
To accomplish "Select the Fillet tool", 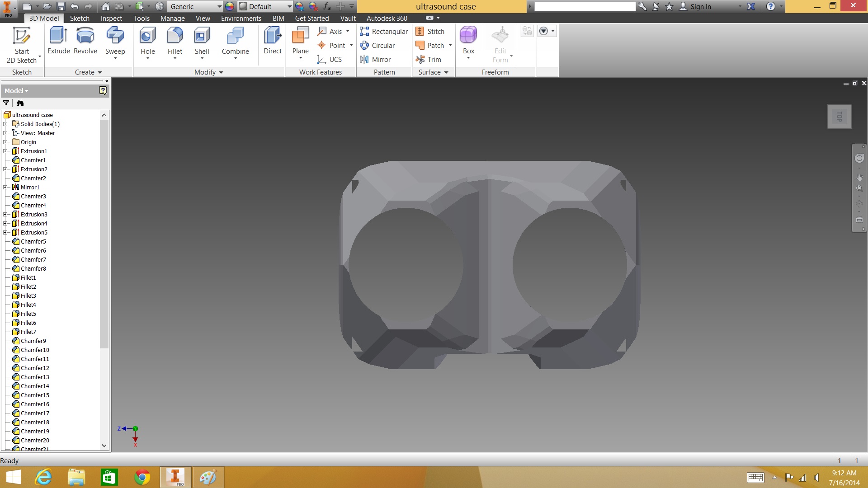I will (x=175, y=42).
